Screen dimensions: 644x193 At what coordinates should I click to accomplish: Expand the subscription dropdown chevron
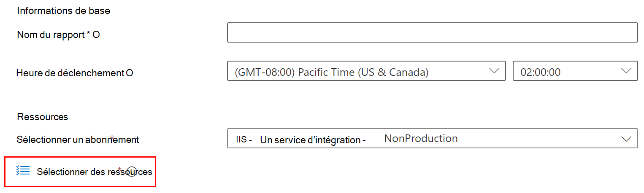coord(626,139)
